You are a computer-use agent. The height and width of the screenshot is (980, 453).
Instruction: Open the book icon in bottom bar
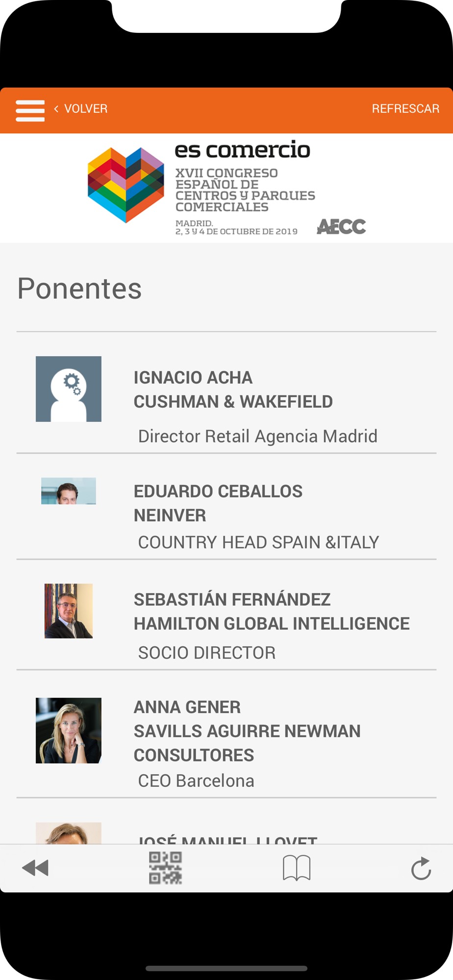297,868
